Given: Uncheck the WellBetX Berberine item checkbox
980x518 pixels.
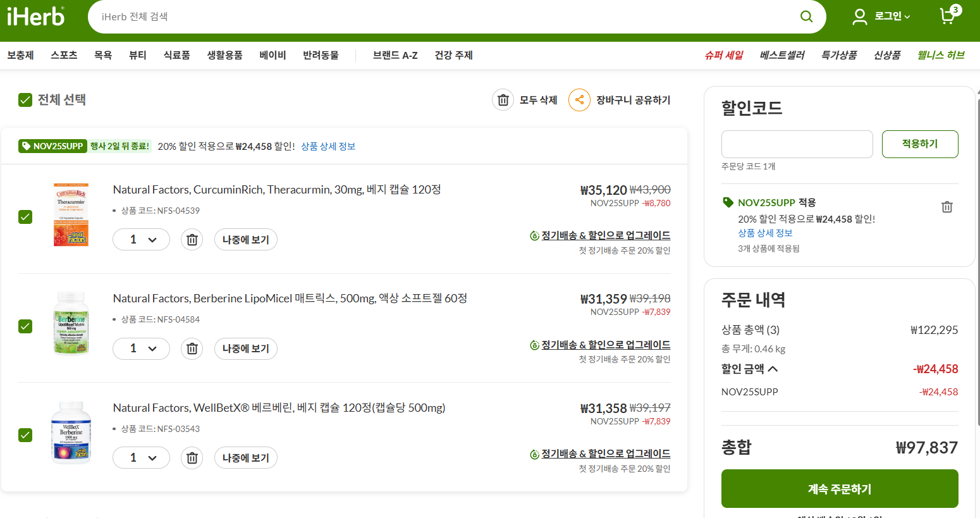Looking at the screenshot, I should [25, 435].
